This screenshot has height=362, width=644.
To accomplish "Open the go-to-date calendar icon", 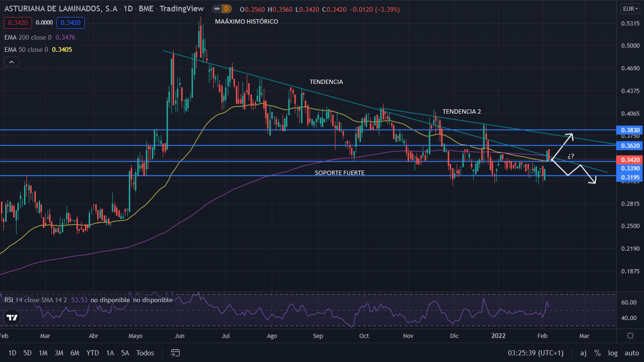I will coord(175,353).
